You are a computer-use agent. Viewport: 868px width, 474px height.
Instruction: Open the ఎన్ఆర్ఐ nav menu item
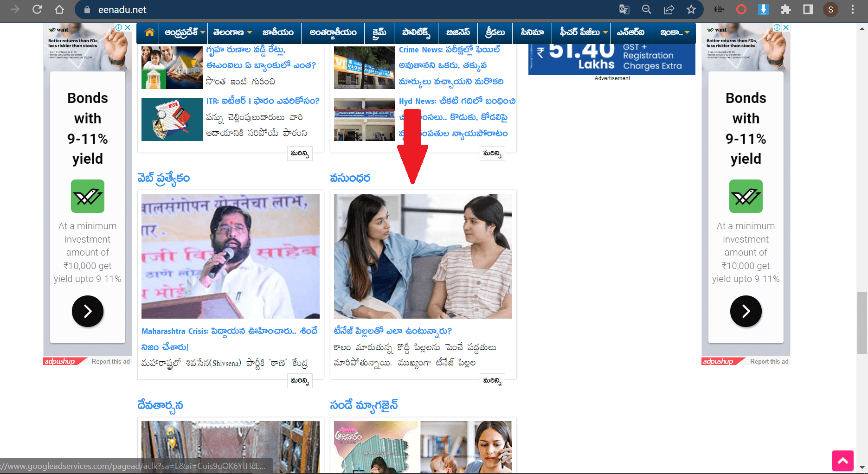[630, 32]
